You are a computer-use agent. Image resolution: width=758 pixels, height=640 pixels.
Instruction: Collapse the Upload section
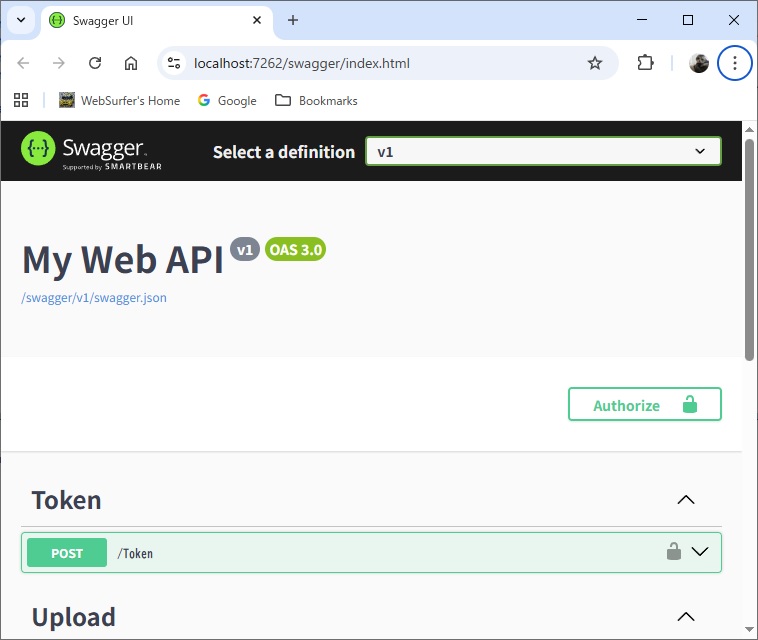685,617
